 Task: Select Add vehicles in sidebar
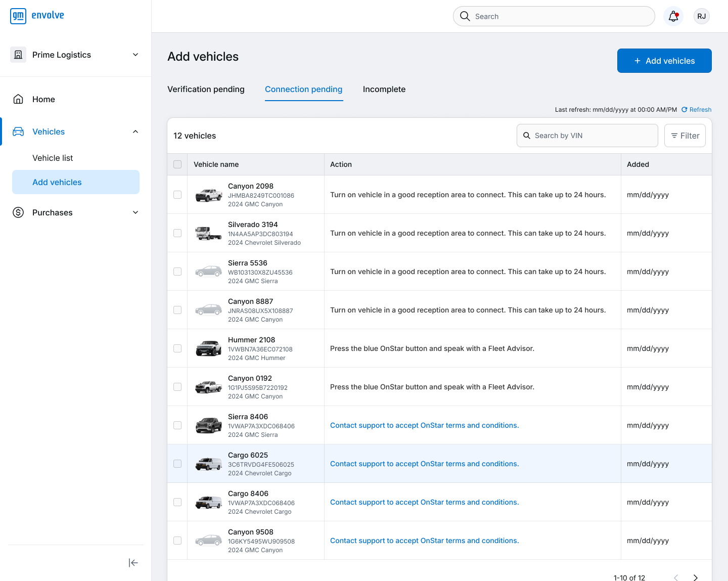pyautogui.click(x=76, y=182)
